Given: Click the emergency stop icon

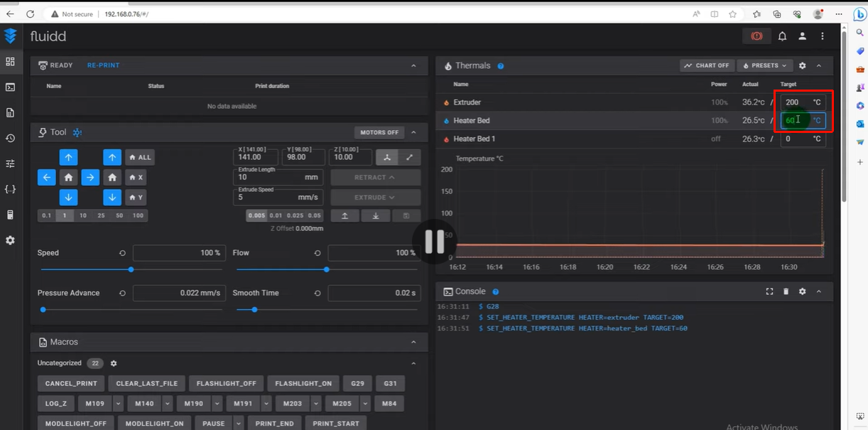Looking at the screenshot, I should [756, 36].
